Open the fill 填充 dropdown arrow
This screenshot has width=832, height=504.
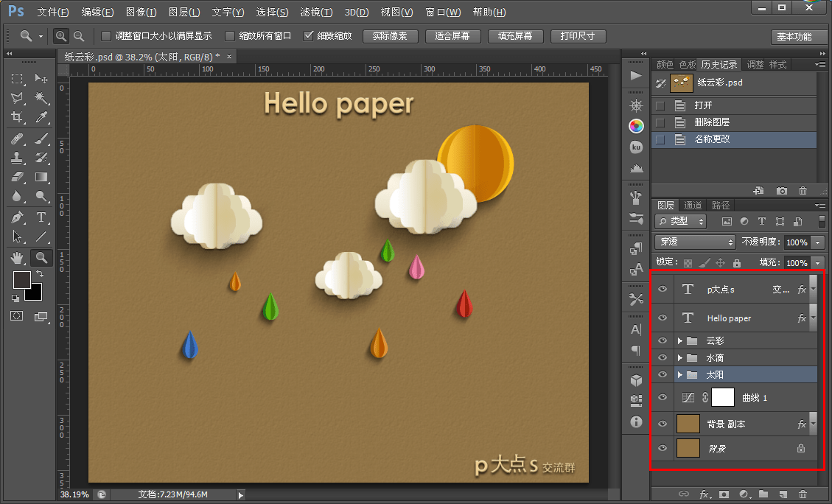[818, 262]
